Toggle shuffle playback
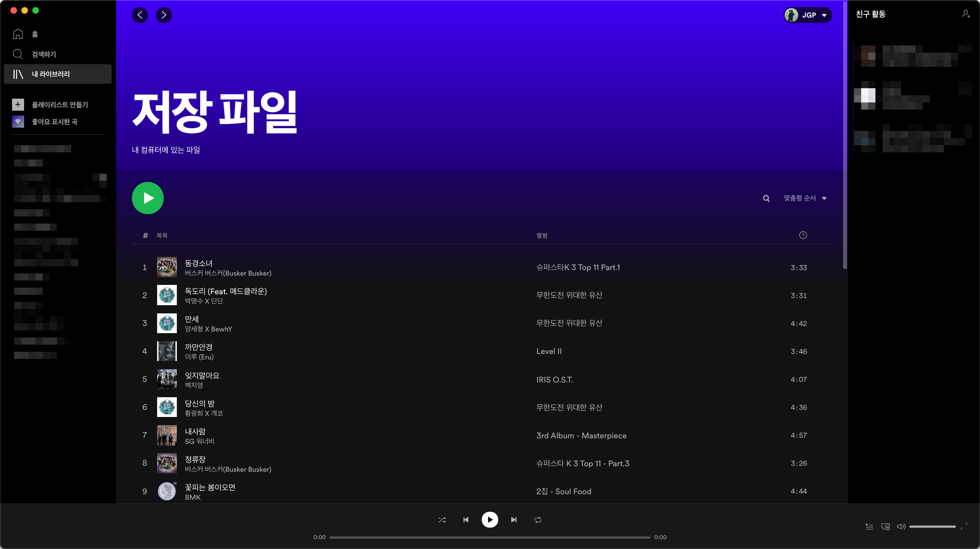 coord(442,520)
